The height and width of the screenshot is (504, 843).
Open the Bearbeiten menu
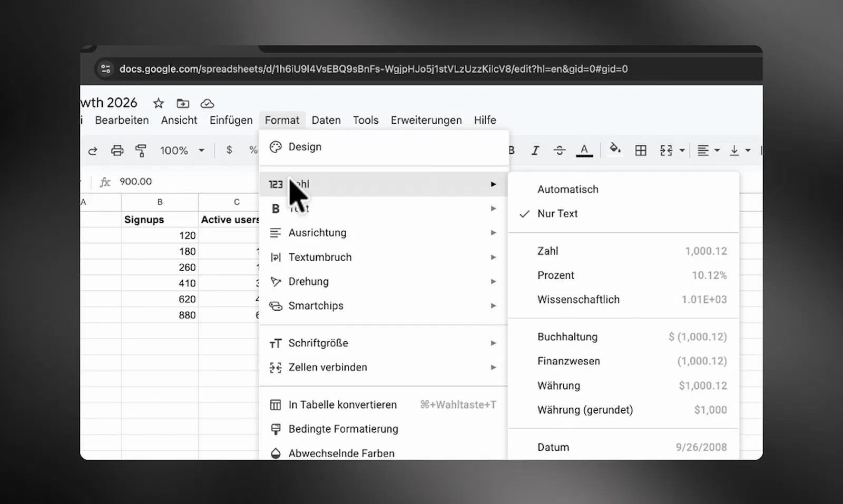tap(122, 120)
